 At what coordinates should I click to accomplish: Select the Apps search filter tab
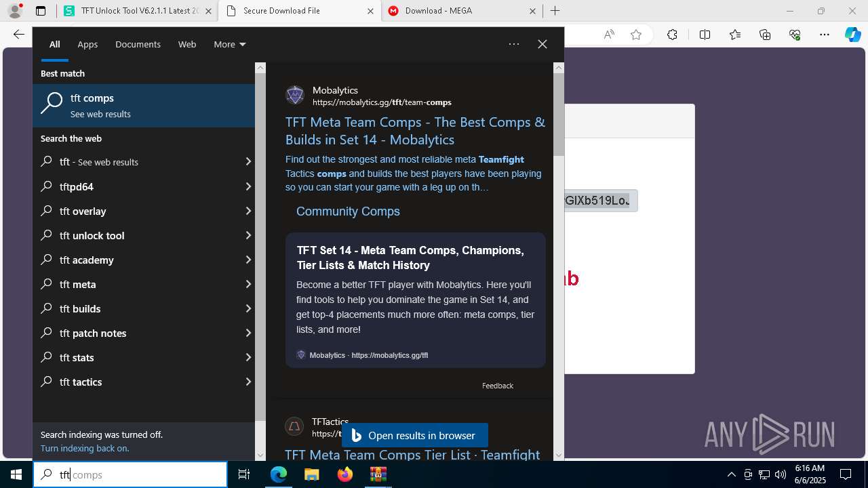pos(87,44)
